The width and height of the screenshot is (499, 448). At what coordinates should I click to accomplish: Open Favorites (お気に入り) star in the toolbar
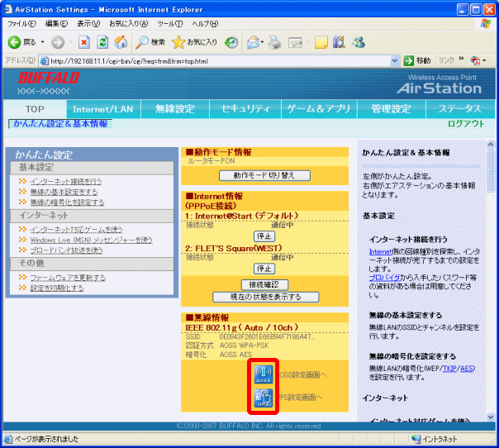coord(195,41)
